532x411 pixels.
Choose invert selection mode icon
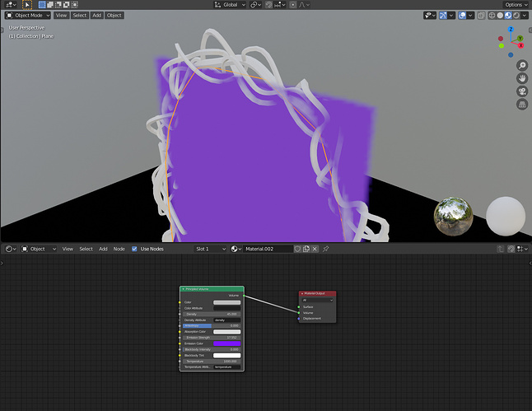coord(67,5)
